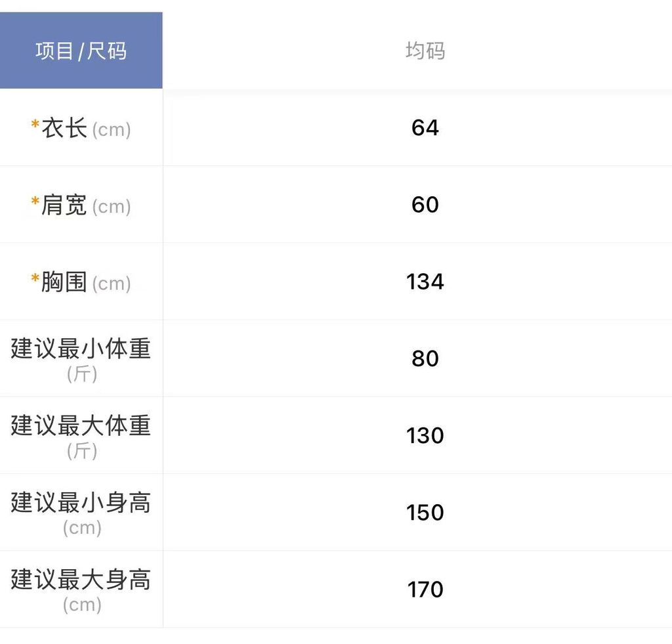Click the (斤) unit under 建议最小体重
Viewport: 672px width, 644px height.
[x=82, y=374]
